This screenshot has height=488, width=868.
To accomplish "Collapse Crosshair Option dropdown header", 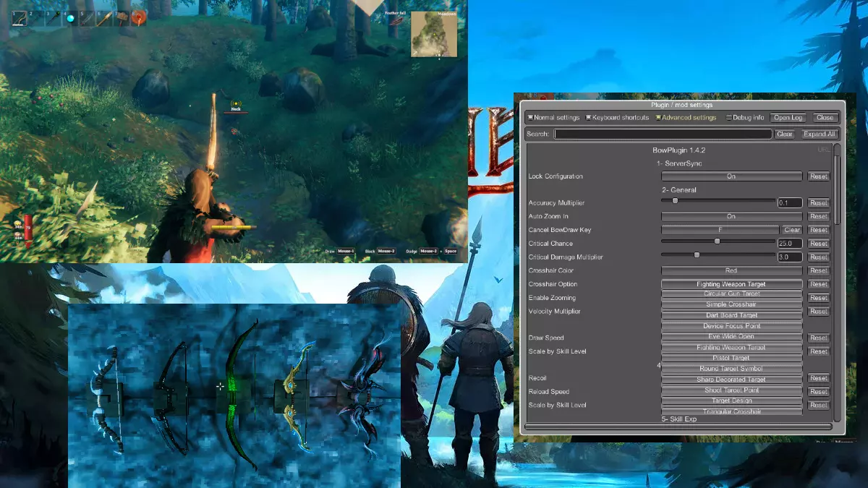I will tap(731, 284).
